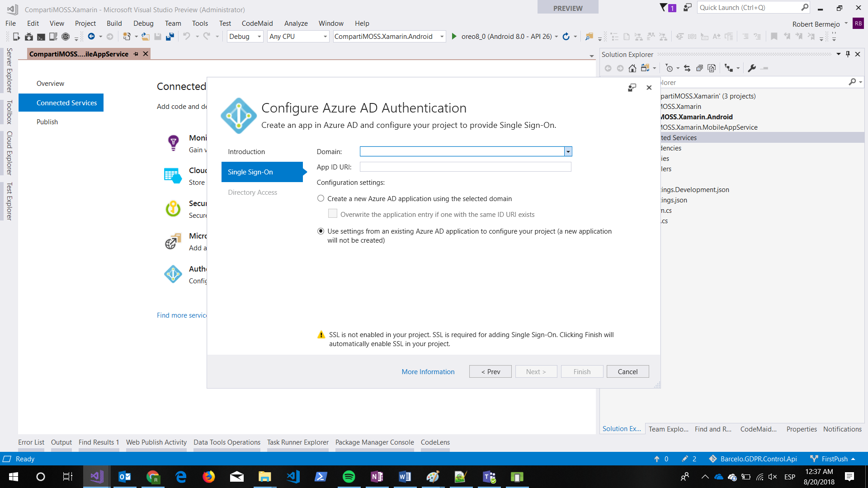This screenshot has width=868, height=488.
Task: Open the Build menu
Action: click(x=114, y=23)
